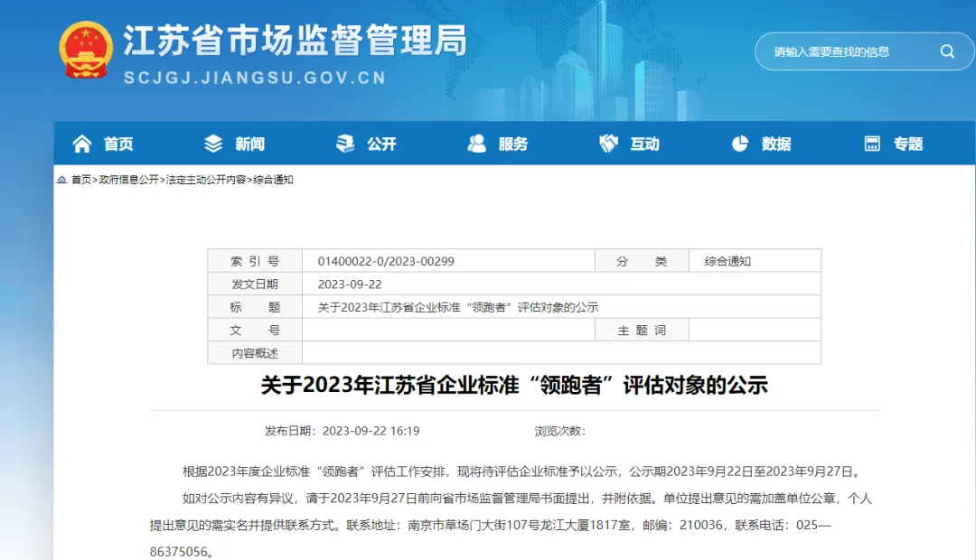Viewport: 976px width, 560px height.
Task: Click the home icon beside 首页
Action: [x=82, y=144]
